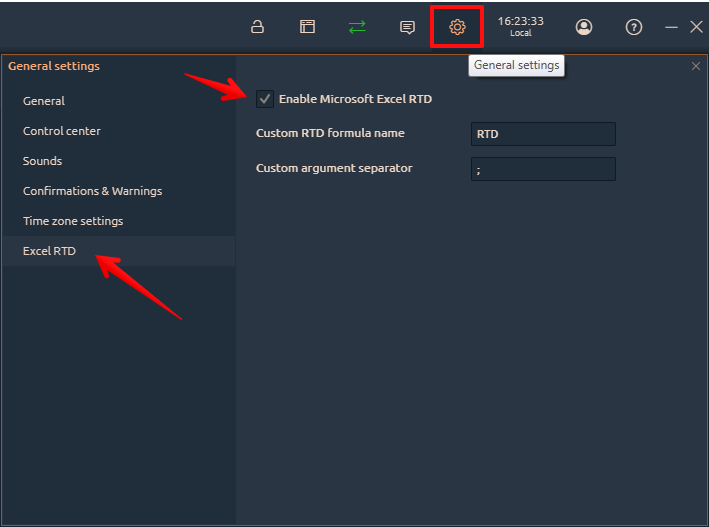Open the window layout icon in the toolbar
709x527 pixels.
click(307, 27)
